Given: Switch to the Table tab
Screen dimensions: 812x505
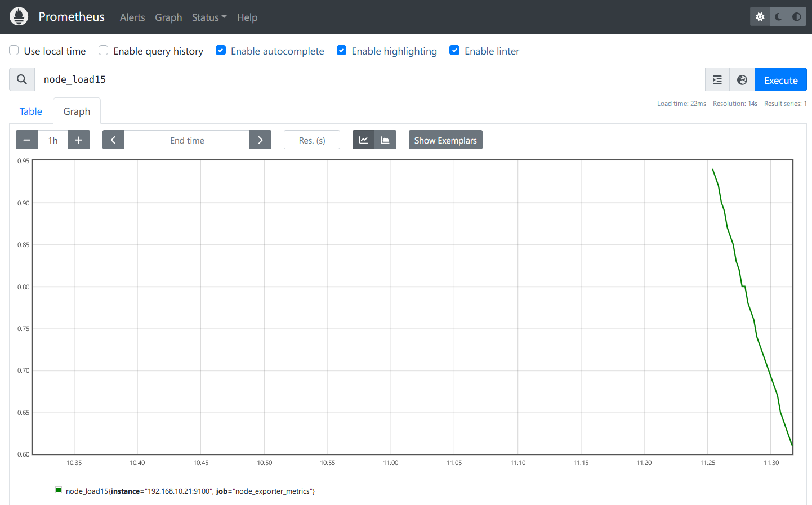Looking at the screenshot, I should [x=31, y=111].
